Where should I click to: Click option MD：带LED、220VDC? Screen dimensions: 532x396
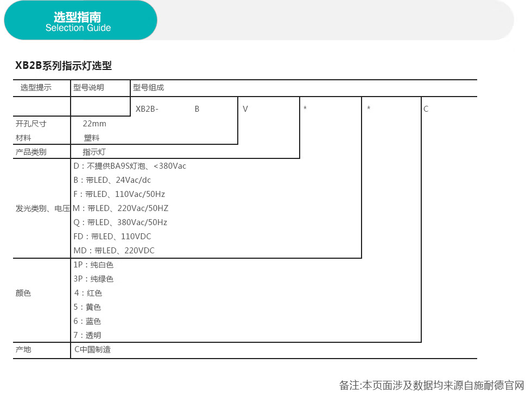pyautogui.click(x=114, y=251)
